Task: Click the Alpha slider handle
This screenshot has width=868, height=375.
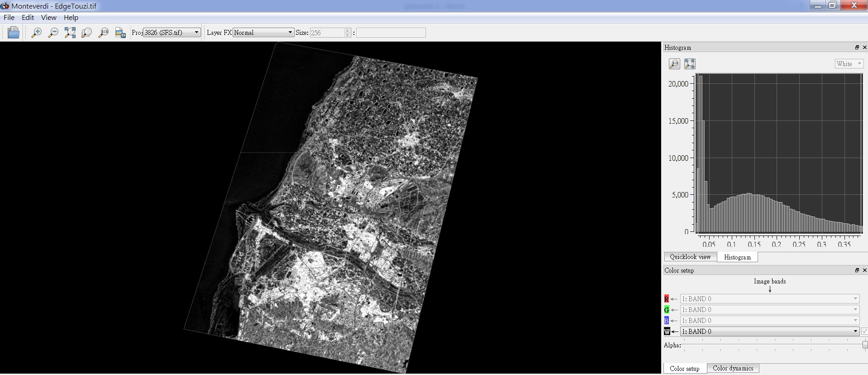Action: click(x=865, y=345)
